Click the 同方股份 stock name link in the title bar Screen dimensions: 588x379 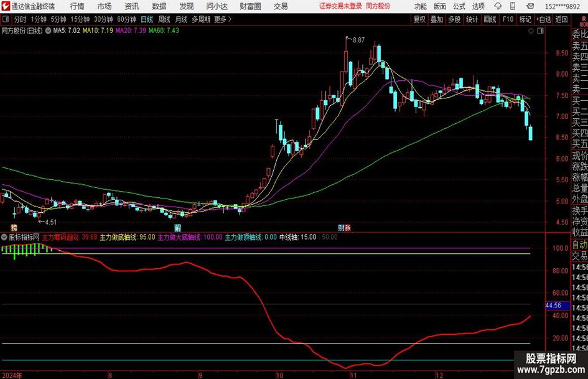(x=378, y=6)
